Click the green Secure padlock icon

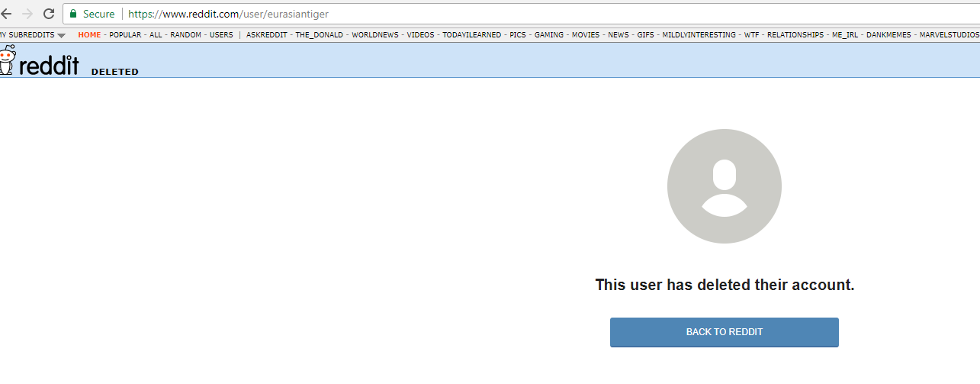(73, 14)
